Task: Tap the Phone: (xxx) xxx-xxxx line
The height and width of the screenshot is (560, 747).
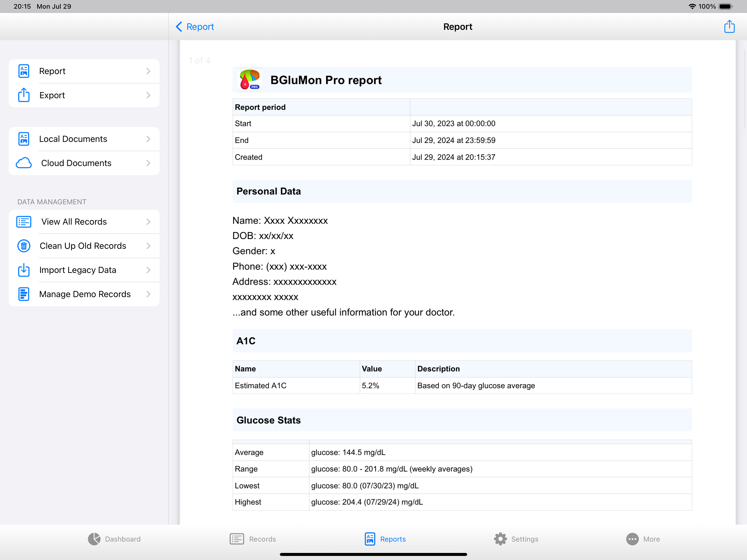Action: [280, 266]
